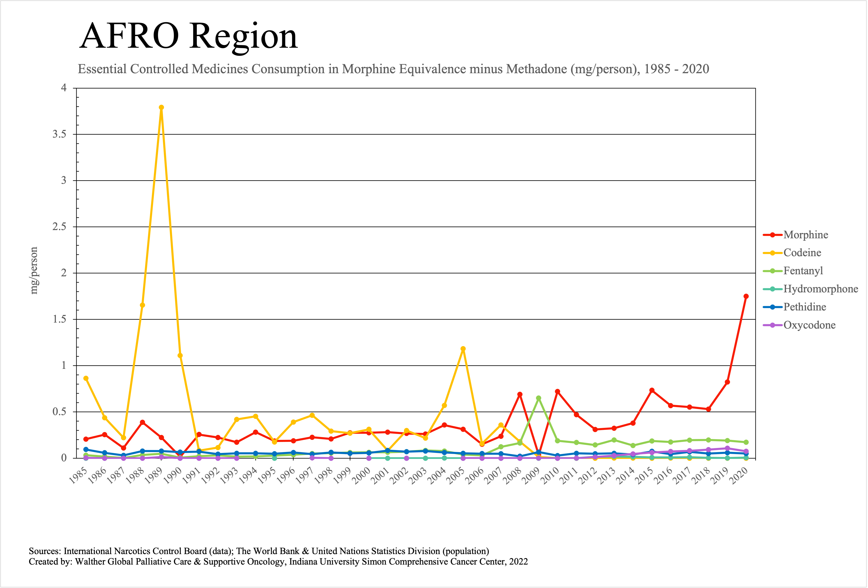Click the AFRO Region chart title
868x588 pixels.
pos(189,36)
